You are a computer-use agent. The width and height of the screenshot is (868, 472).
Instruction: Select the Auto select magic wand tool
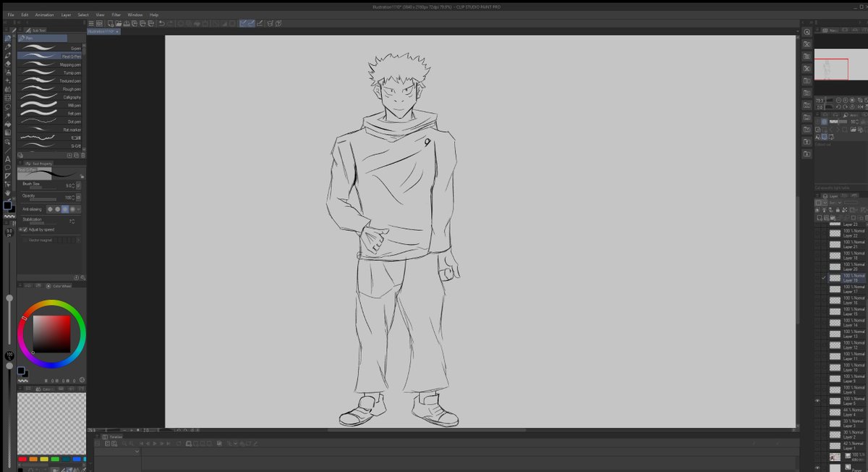click(7, 114)
